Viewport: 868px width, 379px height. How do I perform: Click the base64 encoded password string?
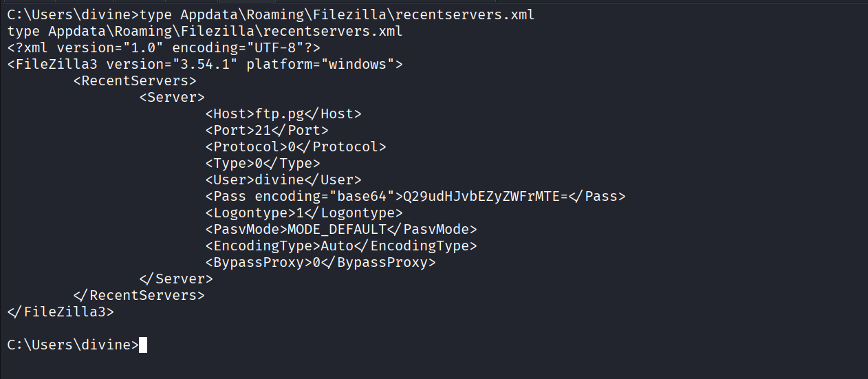[x=485, y=196]
